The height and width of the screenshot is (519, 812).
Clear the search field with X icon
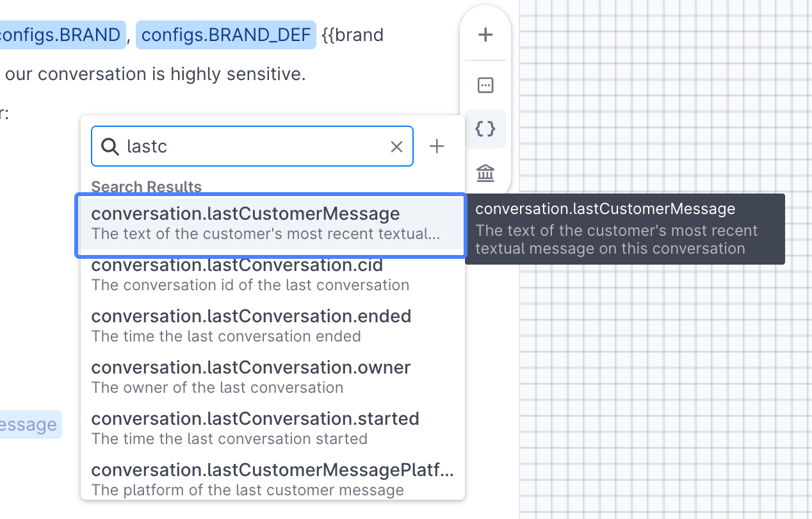396,147
